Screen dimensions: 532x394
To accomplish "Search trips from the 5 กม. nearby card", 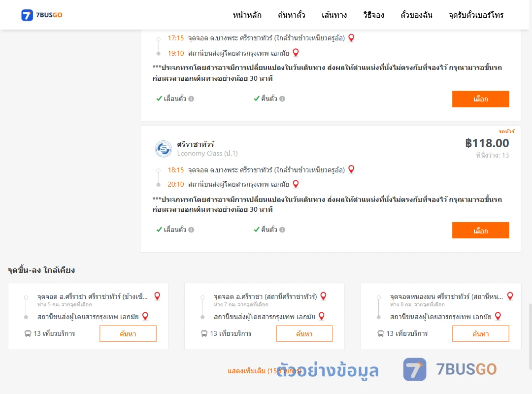I will (x=128, y=333).
